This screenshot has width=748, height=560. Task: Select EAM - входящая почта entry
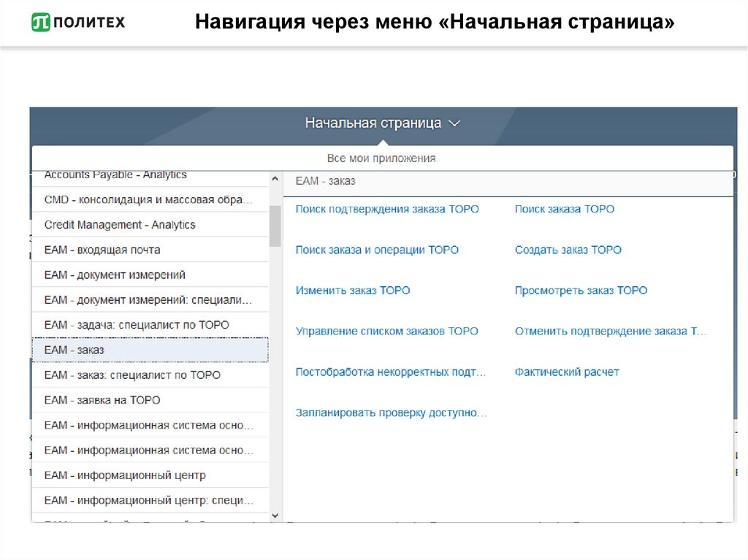(102, 250)
